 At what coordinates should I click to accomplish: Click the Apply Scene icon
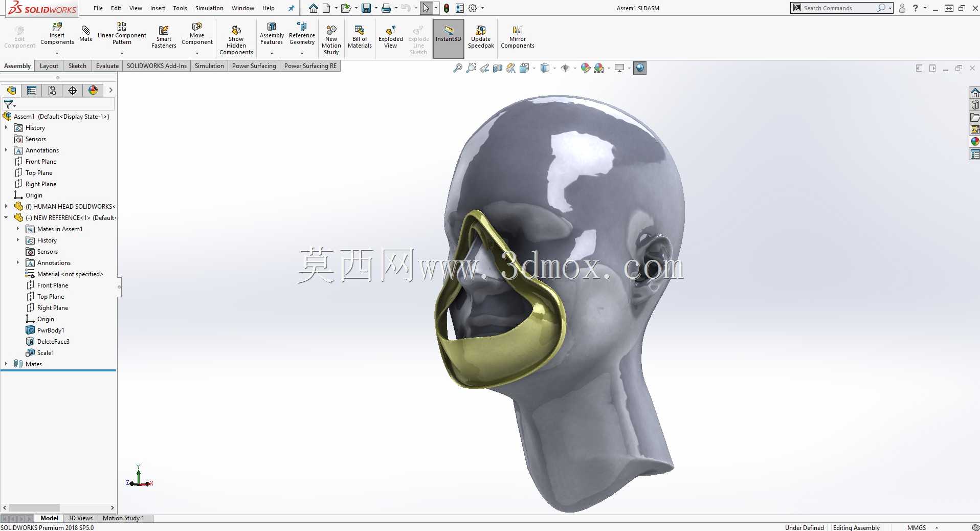pos(599,68)
